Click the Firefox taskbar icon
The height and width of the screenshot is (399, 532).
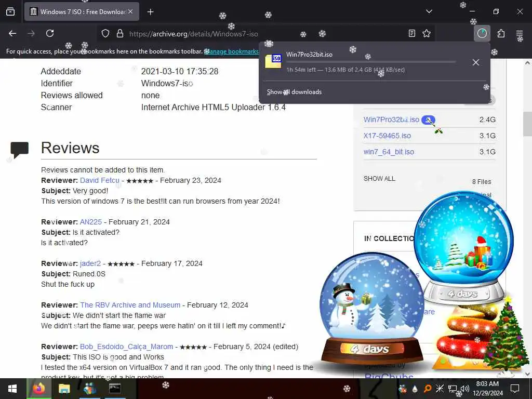tap(38, 389)
